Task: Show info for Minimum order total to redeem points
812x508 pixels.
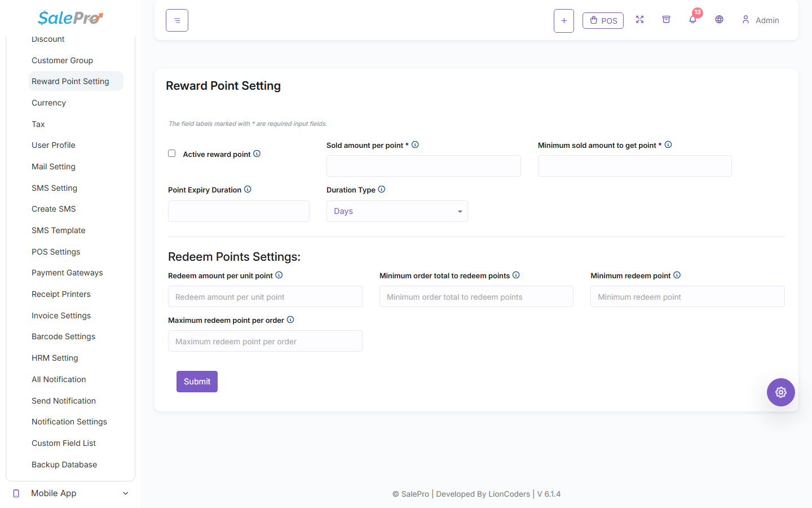Action: [x=516, y=275]
